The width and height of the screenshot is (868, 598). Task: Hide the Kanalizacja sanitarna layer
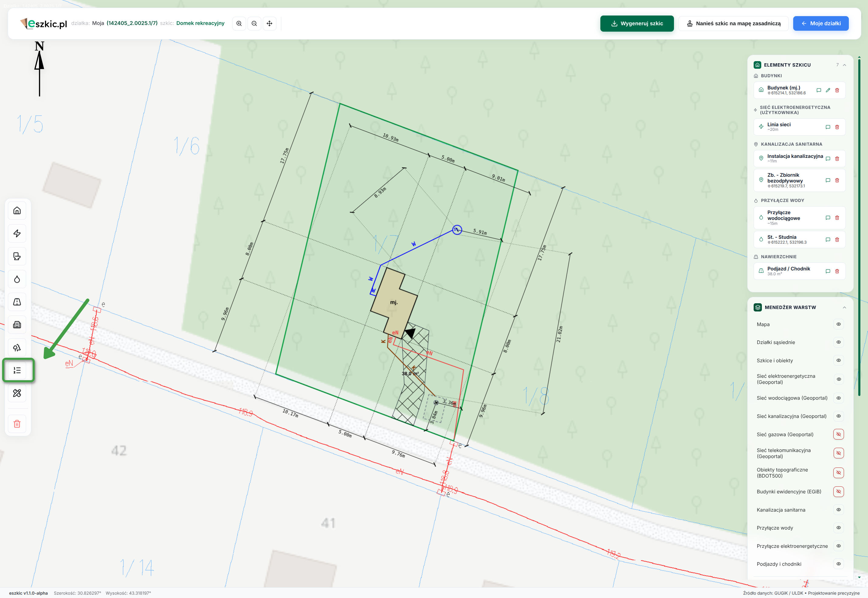pos(839,509)
